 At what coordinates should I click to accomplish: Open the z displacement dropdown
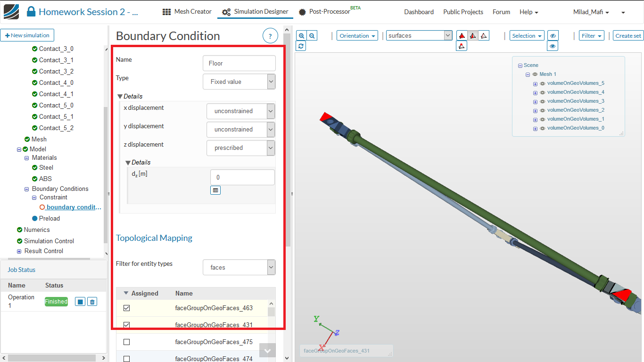pyautogui.click(x=241, y=148)
